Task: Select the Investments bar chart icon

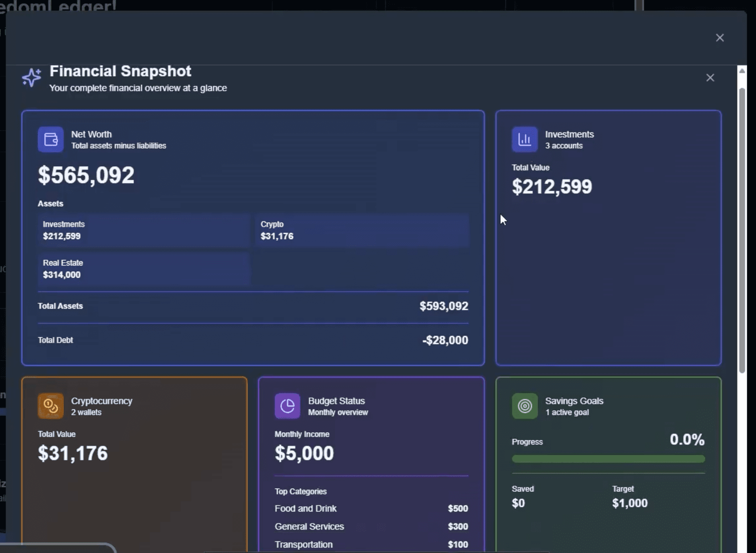Action: click(524, 138)
